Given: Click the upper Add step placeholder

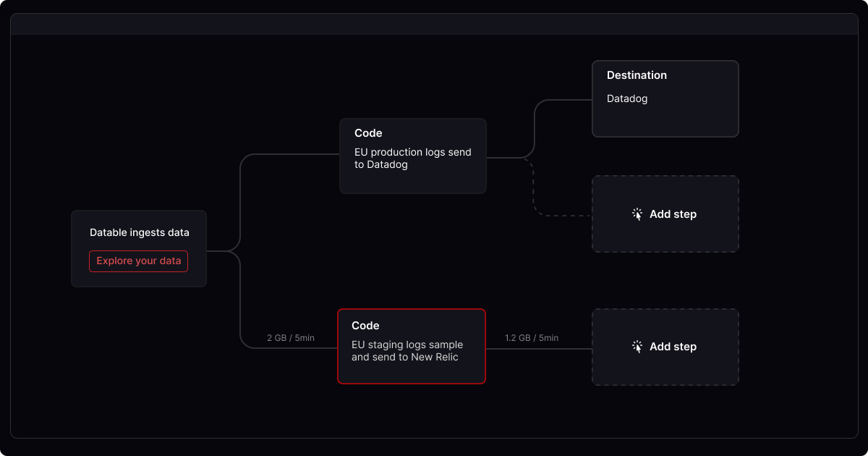Looking at the screenshot, I should pos(665,214).
